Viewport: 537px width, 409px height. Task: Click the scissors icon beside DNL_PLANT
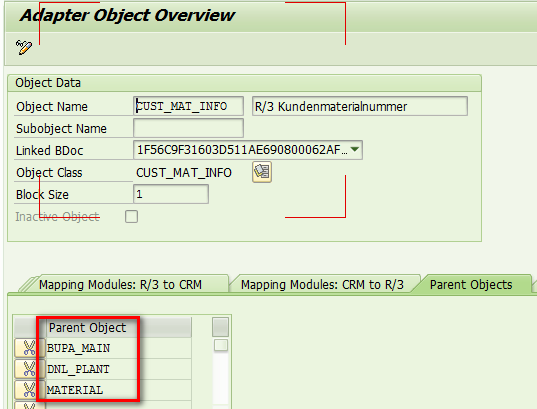[29, 369]
